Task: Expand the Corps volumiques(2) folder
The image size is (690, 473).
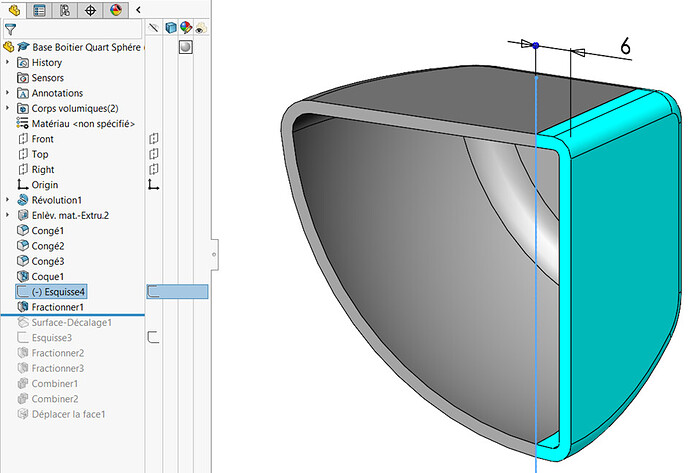Action: pyautogui.click(x=8, y=108)
